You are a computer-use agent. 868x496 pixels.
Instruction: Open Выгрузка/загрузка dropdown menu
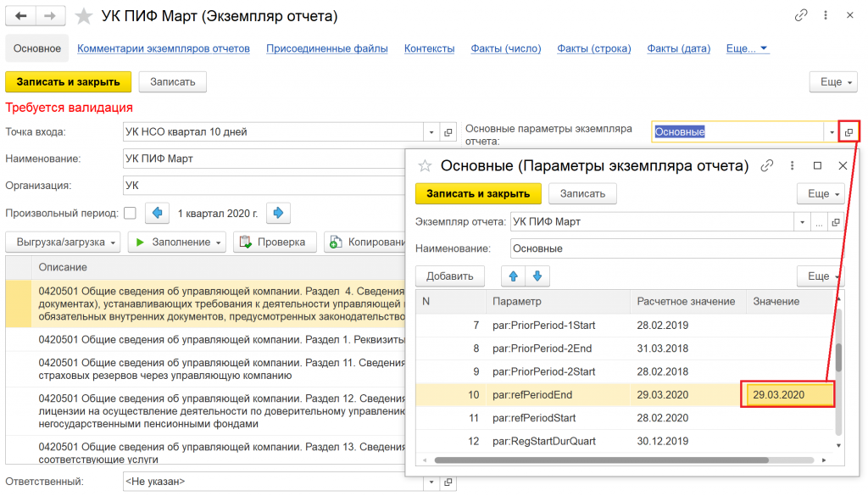click(63, 242)
